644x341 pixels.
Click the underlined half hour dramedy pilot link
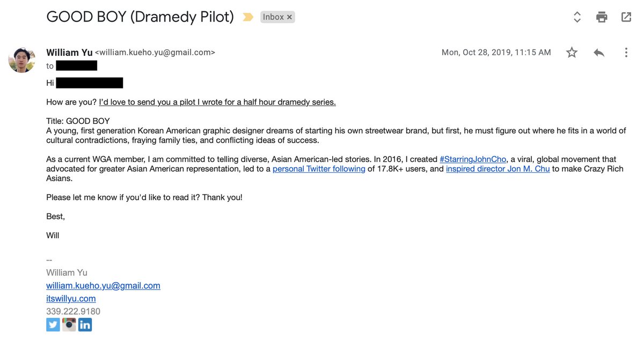point(217,102)
